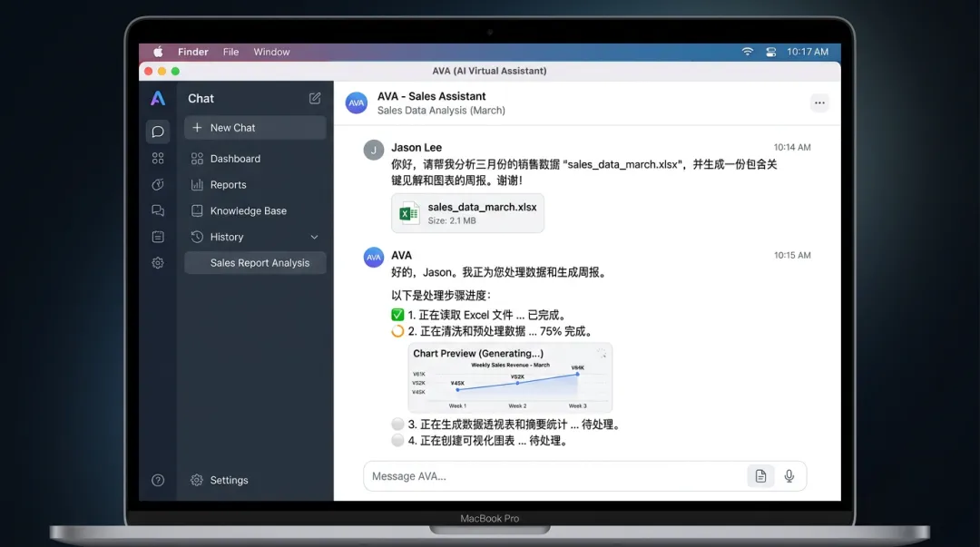Click the Excel file icon on the attachment
The height and width of the screenshot is (547, 980).
[408, 213]
